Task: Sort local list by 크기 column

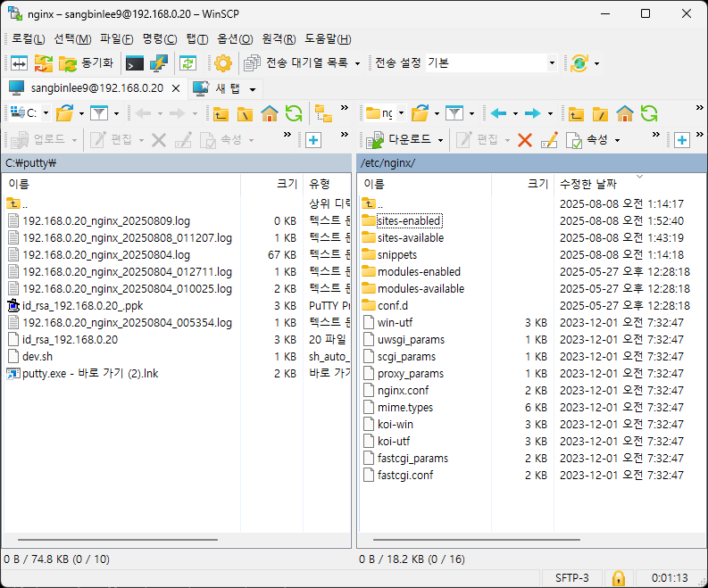Action: point(271,184)
